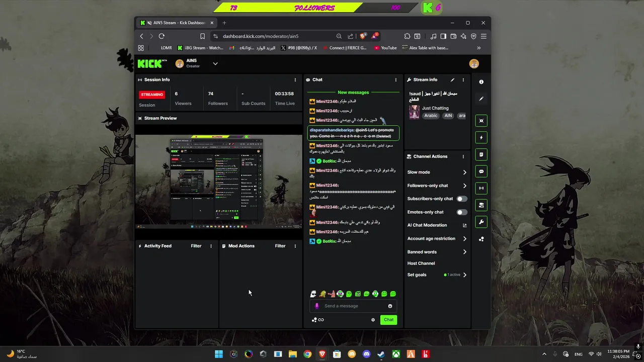
Task: Click the Patrick emote in the quick emote row
Action: tap(331, 294)
